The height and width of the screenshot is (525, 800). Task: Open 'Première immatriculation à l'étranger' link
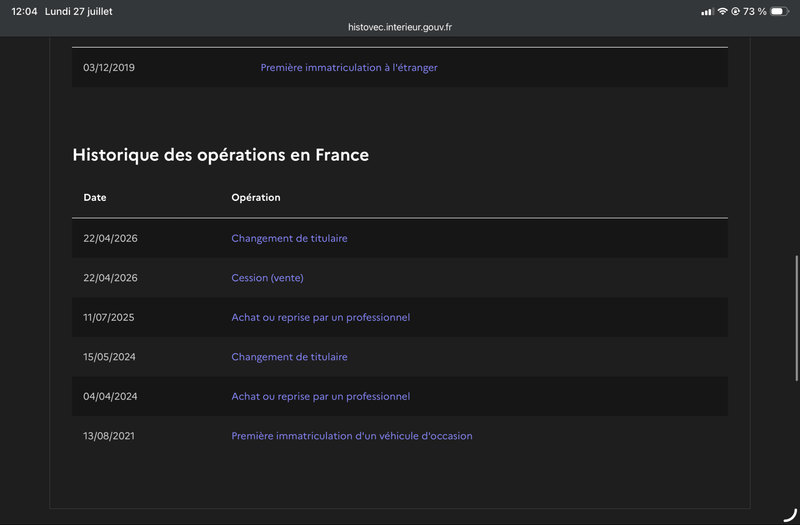pos(348,67)
